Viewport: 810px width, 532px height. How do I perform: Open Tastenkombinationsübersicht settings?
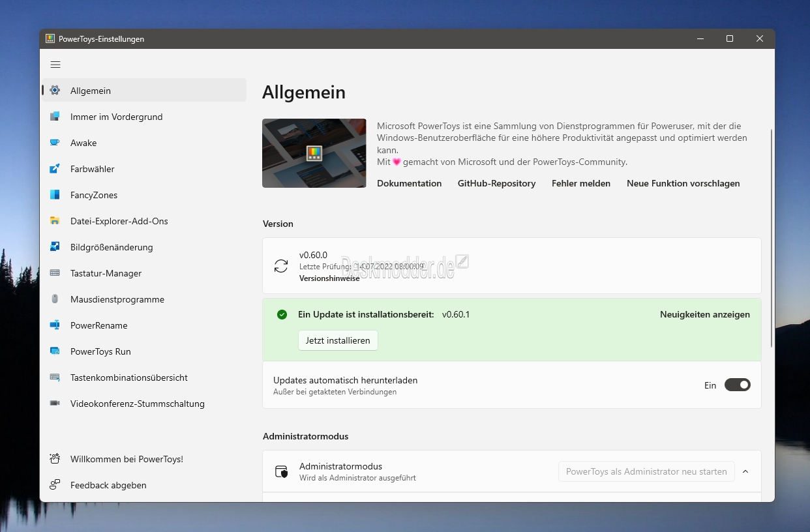[x=144, y=377]
